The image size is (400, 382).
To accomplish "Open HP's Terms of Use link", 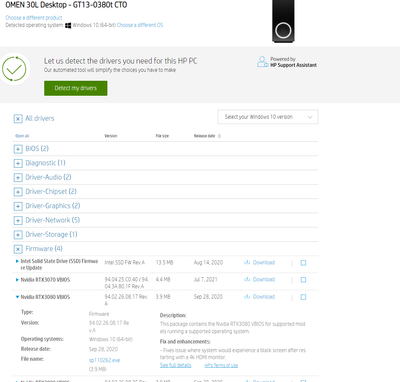I will [221, 365].
